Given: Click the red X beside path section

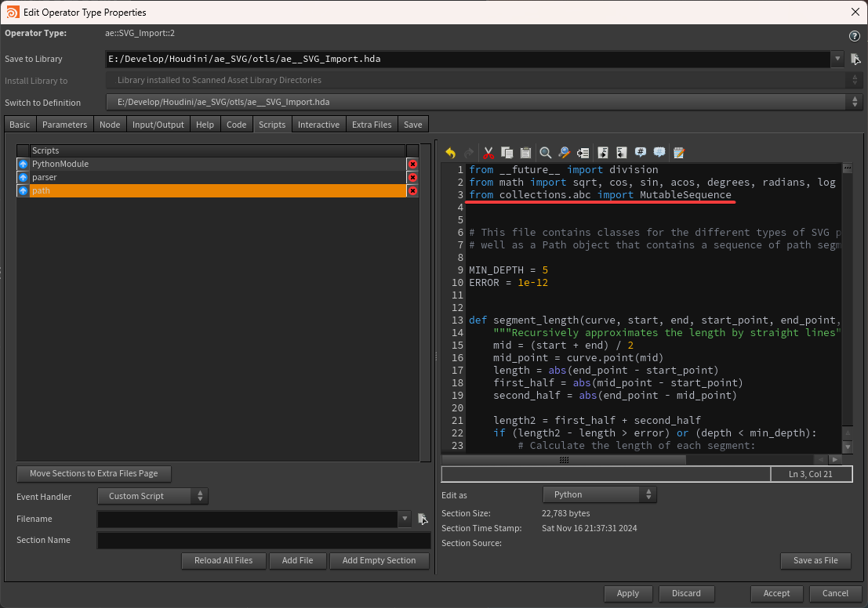Looking at the screenshot, I should [412, 191].
